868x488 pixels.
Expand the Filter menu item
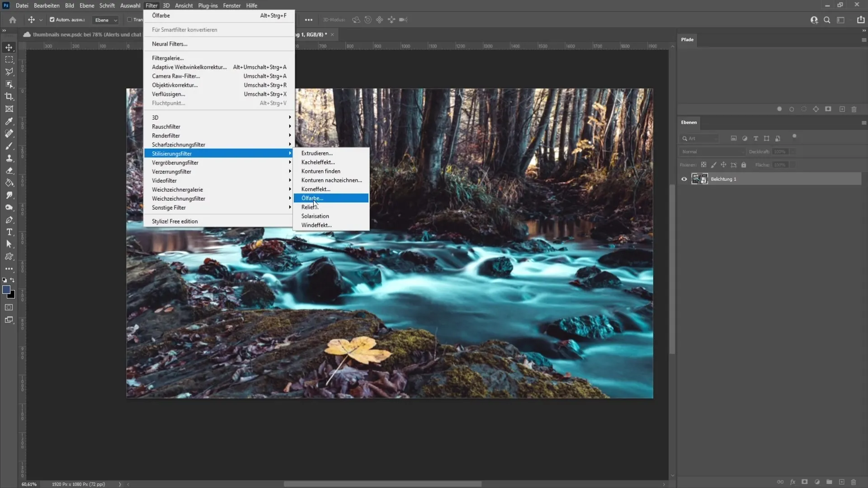tap(151, 5)
